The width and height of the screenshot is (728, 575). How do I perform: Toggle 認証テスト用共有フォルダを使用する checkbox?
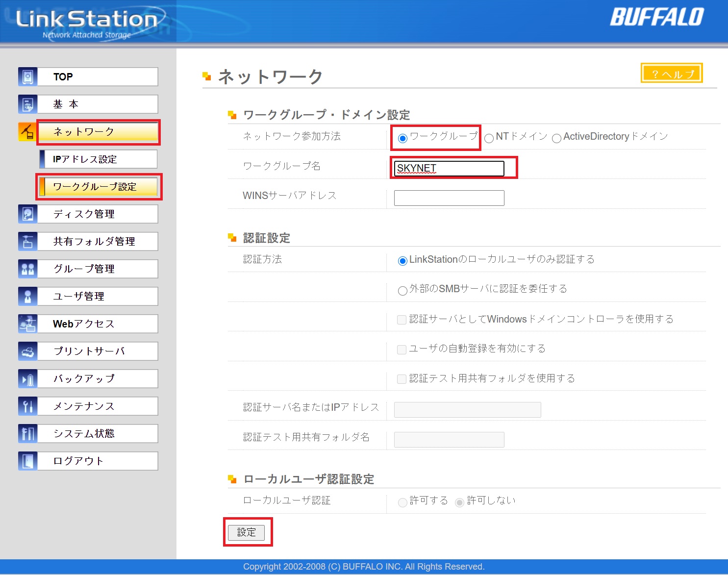[402, 379]
